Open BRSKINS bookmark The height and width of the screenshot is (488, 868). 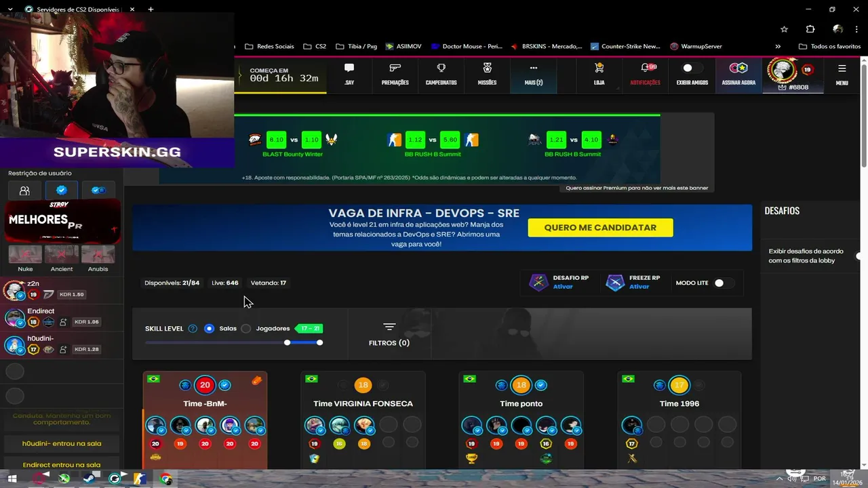point(546,47)
